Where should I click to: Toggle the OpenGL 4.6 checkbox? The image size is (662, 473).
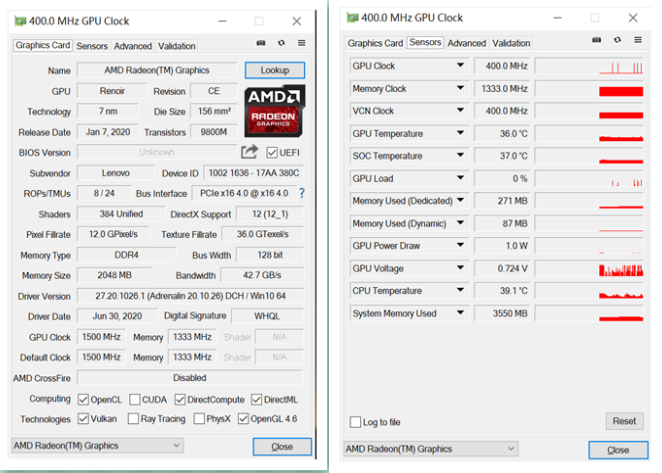[243, 419]
